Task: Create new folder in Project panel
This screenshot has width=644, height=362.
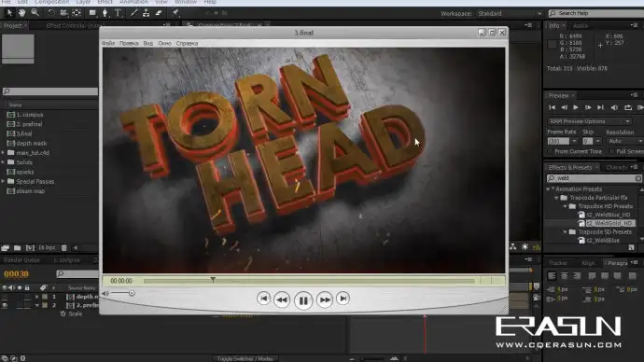Action: click(17, 248)
